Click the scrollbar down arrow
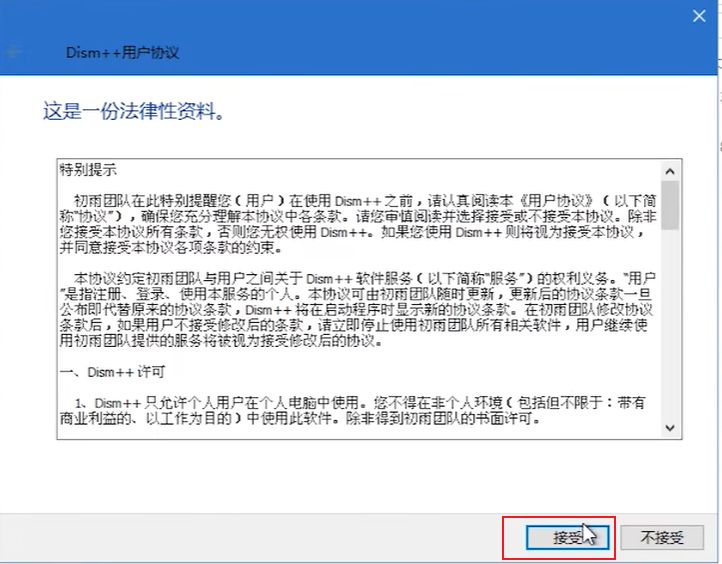 (x=671, y=428)
